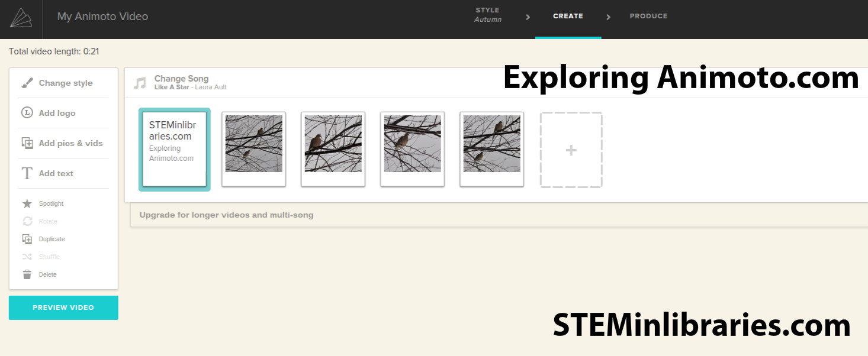Viewport: 868px width, 356px height.
Task: Open Change Song option
Action: 181,79
